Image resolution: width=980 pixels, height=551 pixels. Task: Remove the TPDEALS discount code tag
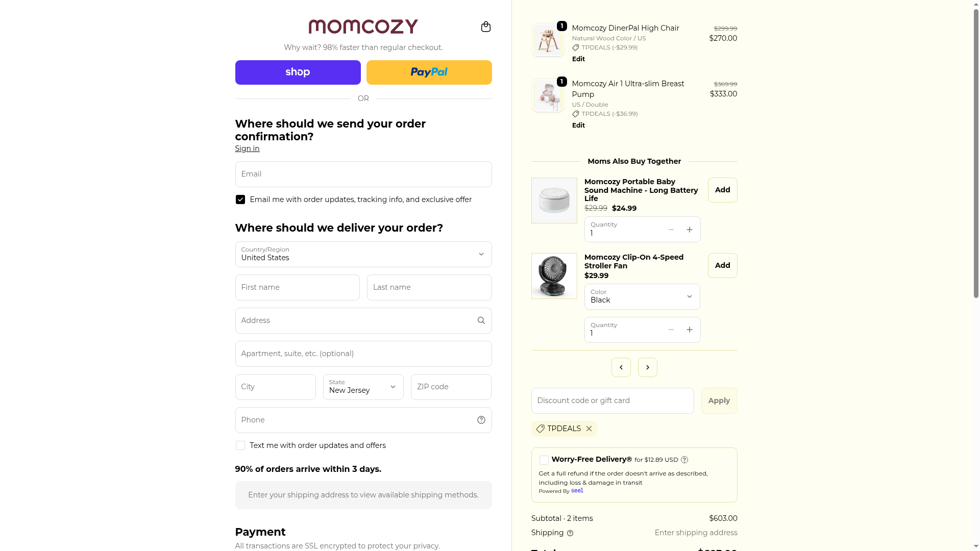(589, 429)
